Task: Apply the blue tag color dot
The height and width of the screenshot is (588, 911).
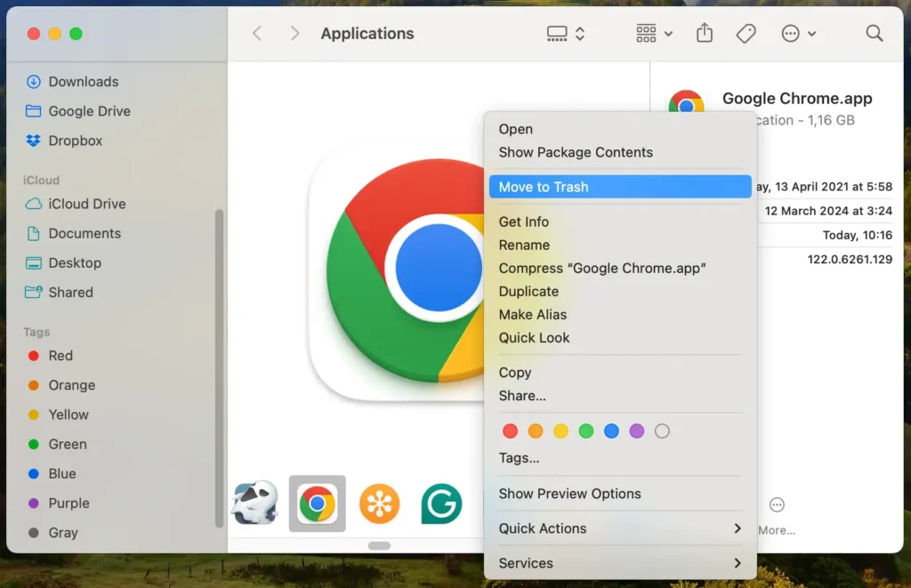Action: [x=611, y=431]
